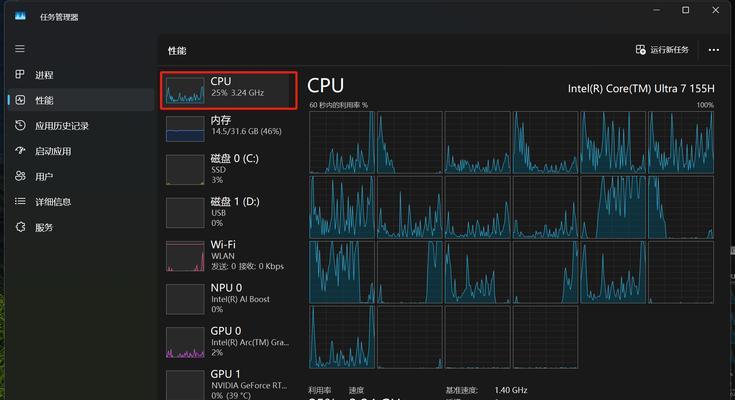Click the 利用率 label below graphs
Viewport: 735px width, 400px height.
tap(319, 390)
